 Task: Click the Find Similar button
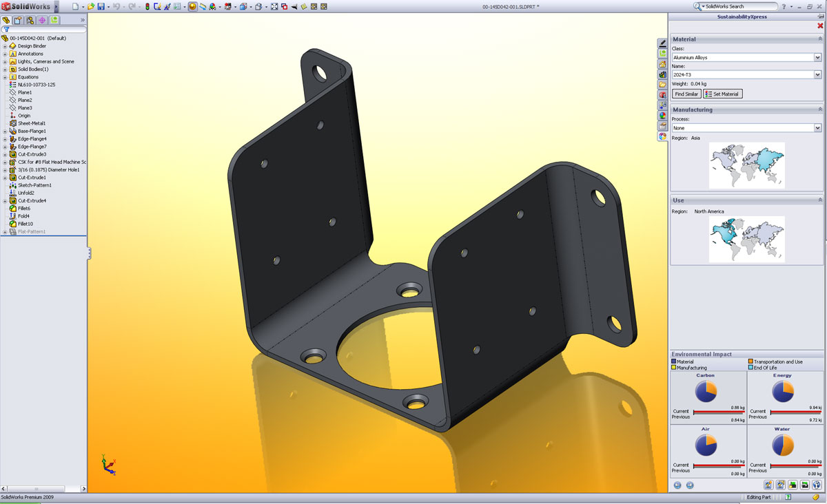click(686, 94)
